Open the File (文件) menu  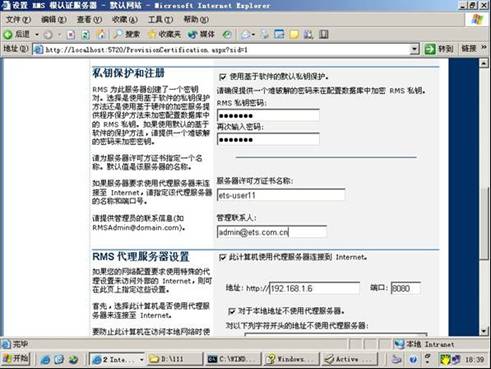(18, 20)
